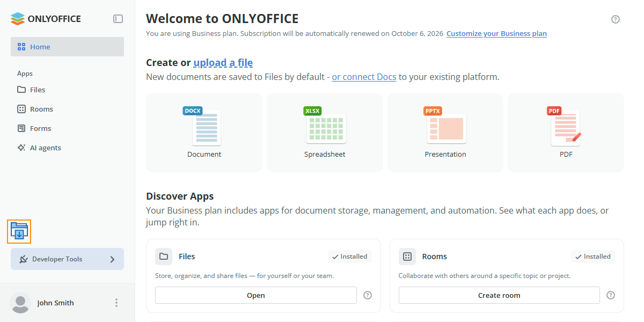Click the Create room button
644x322 pixels.
(x=499, y=295)
